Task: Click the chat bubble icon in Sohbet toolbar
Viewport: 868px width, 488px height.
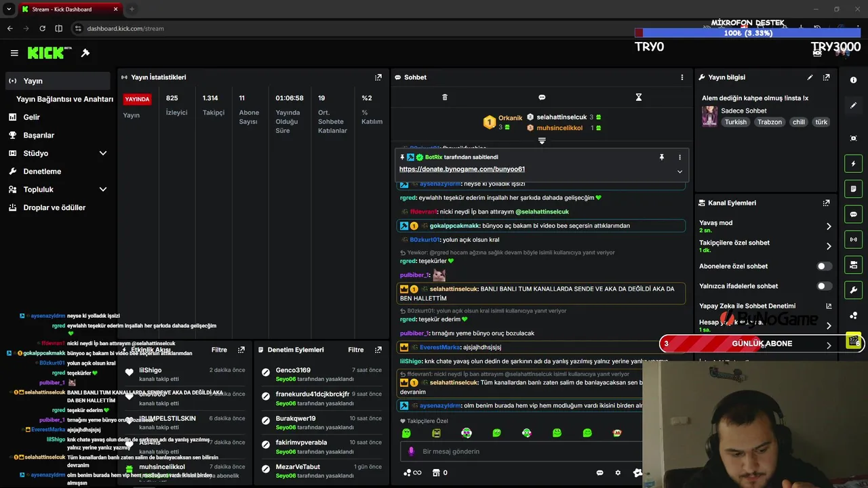Action: point(542,98)
